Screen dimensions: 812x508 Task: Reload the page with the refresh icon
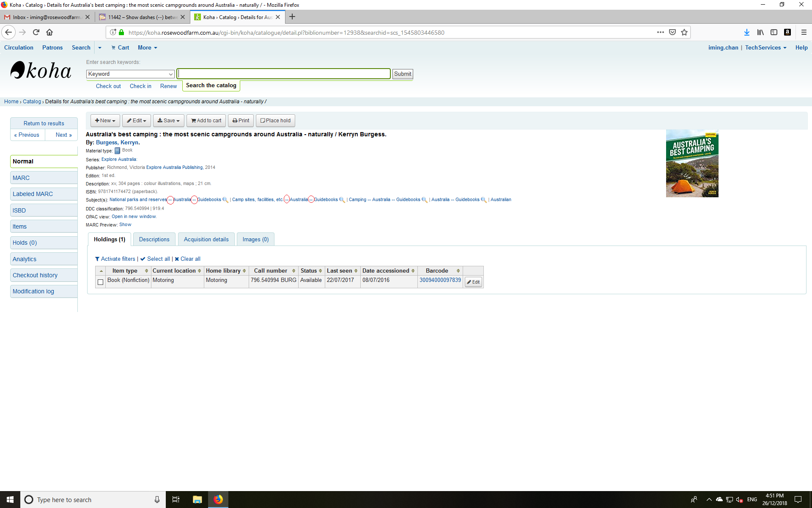point(36,32)
